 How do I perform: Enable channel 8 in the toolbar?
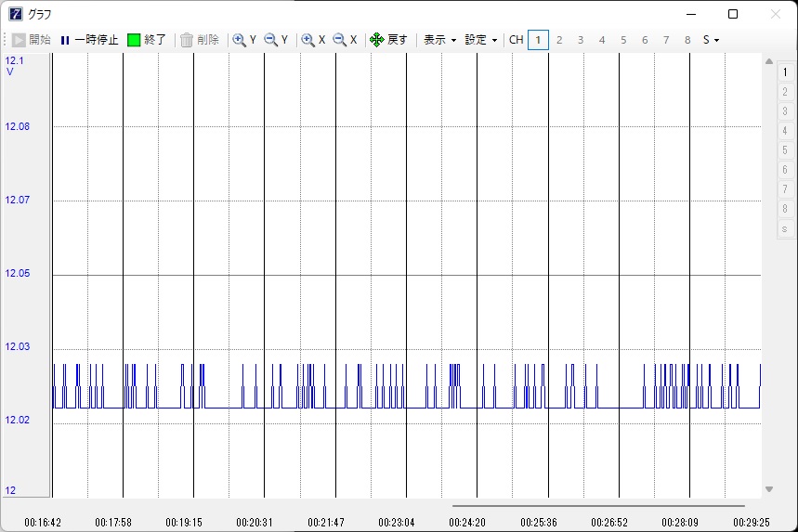tap(687, 40)
